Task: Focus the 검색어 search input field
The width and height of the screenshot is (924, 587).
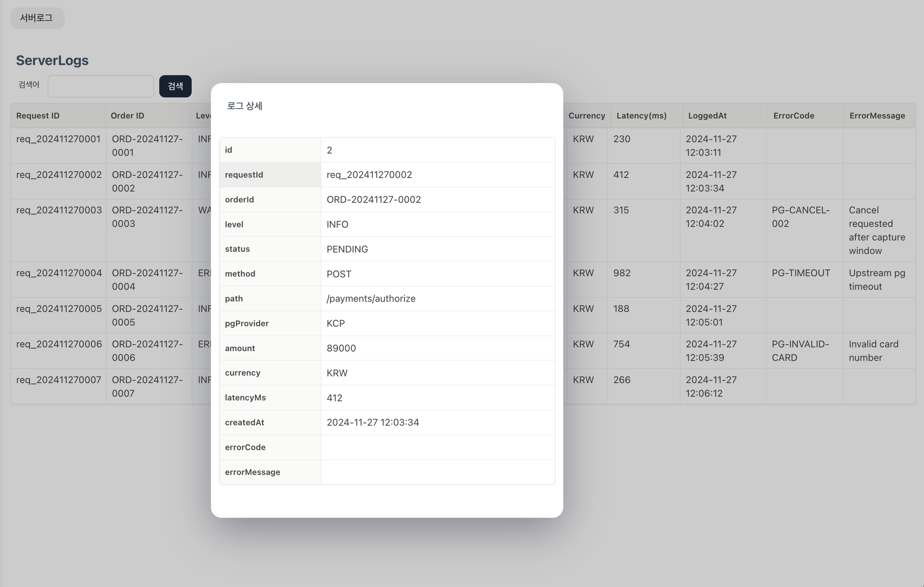Action: click(x=101, y=86)
